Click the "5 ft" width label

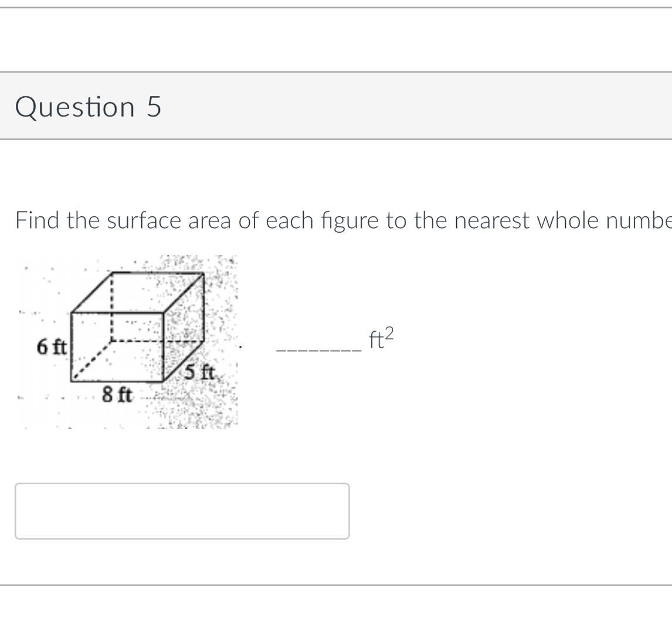pyautogui.click(x=199, y=372)
